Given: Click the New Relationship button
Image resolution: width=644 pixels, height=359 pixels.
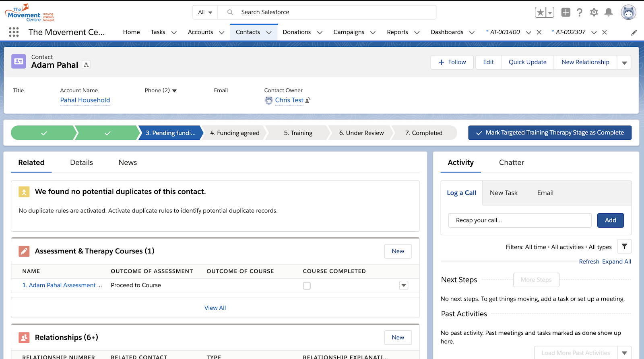Looking at the screenshot, I should coord(585,62).
